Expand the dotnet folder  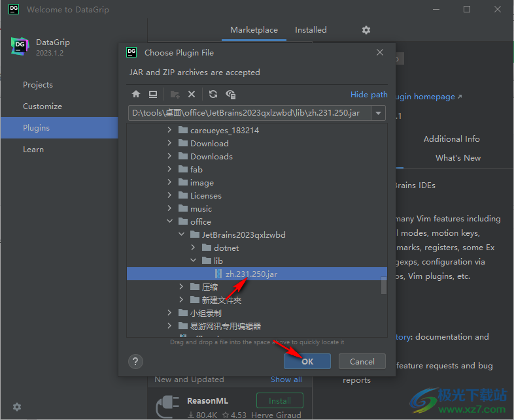tap(193, 248)
